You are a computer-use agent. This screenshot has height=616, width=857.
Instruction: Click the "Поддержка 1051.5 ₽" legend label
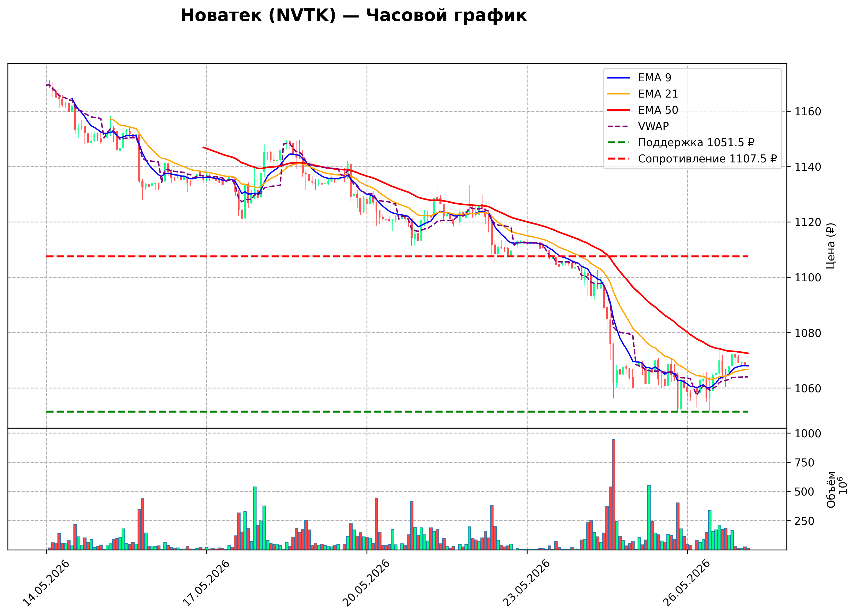tap(696, 143)
